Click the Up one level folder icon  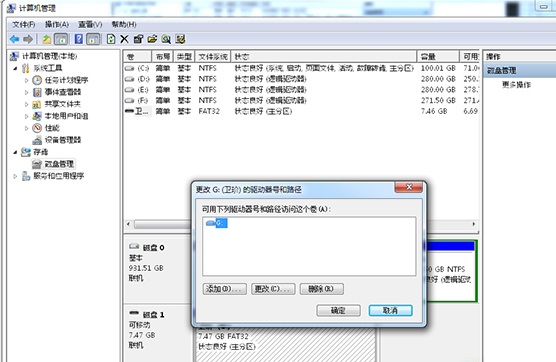pyautogui.click(x=46, y=39)
